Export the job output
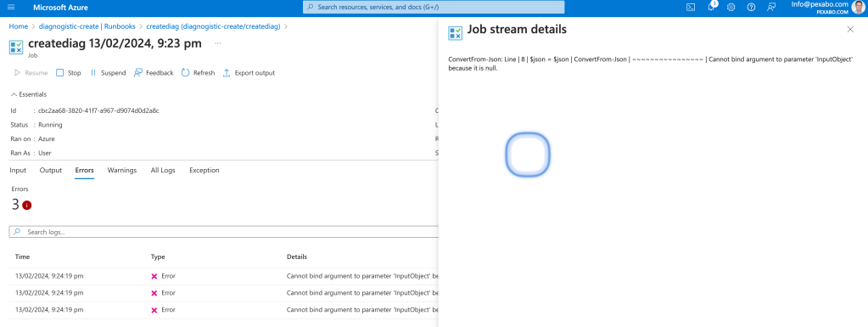 [x=249, y=72]
